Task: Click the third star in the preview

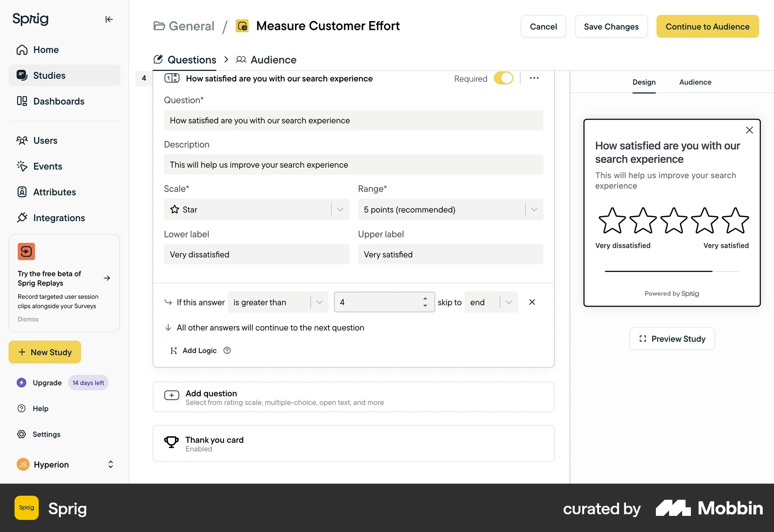Action: [x=674, y=221]
